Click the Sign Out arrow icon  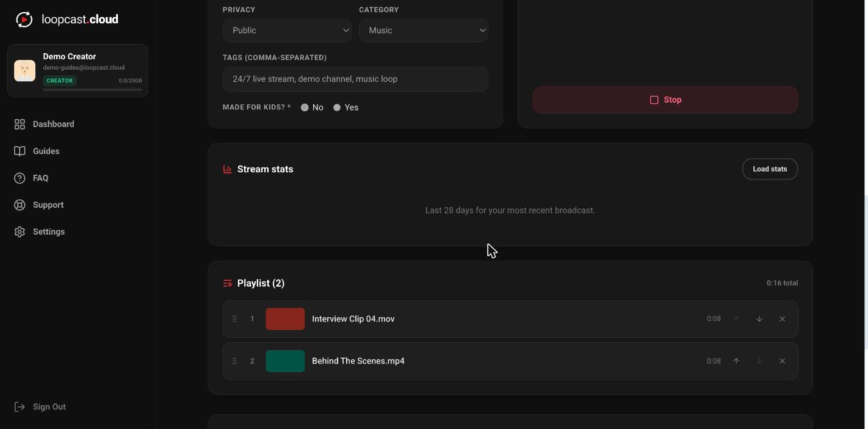[x=20, y=407]
